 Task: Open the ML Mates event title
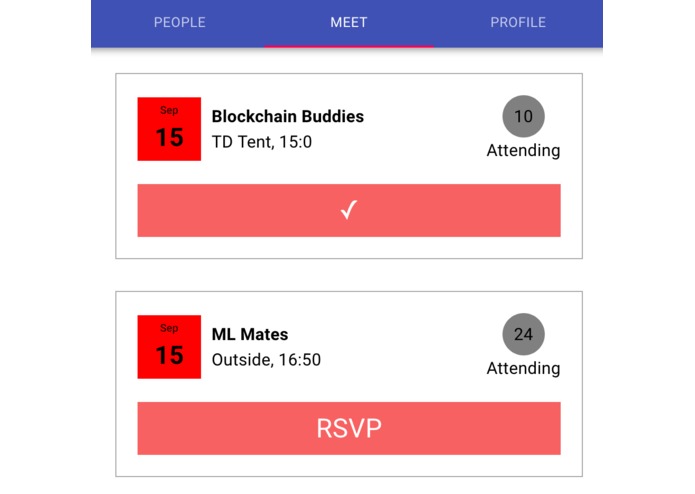(250, 335)
